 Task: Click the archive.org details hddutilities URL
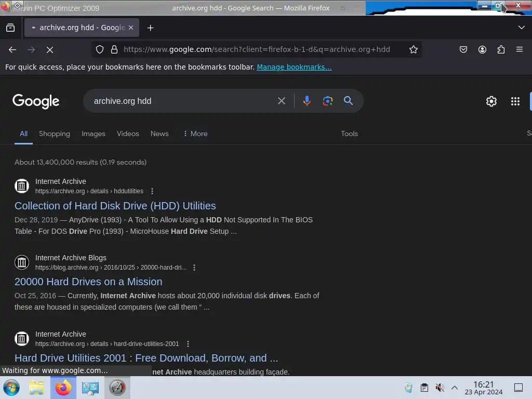89,191
